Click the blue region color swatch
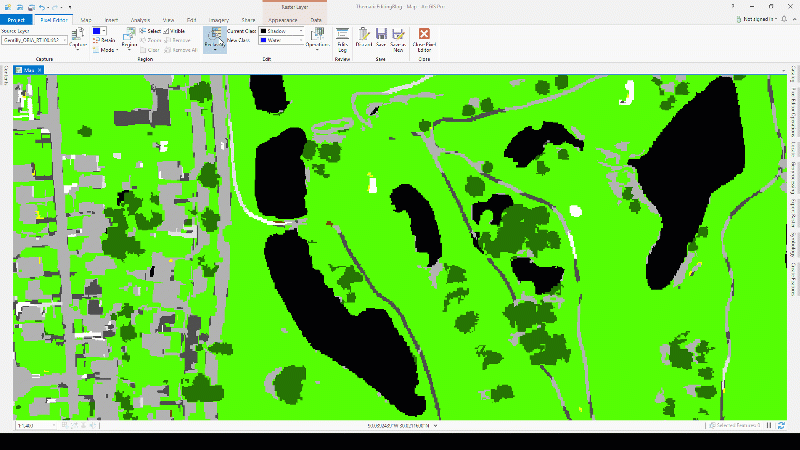The image size is (800, 450). click(x=96, y=31)
